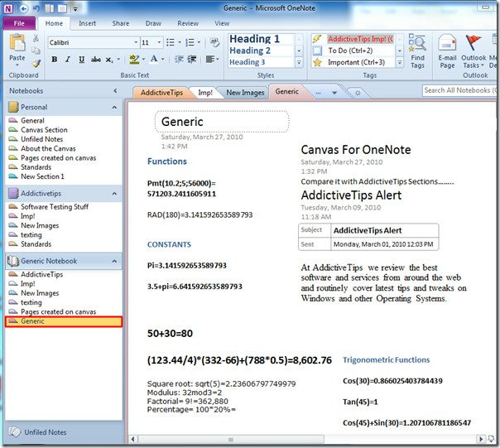Apply bullet list formatting
Screen dimensions: 500x448
[x=171, y=42]
